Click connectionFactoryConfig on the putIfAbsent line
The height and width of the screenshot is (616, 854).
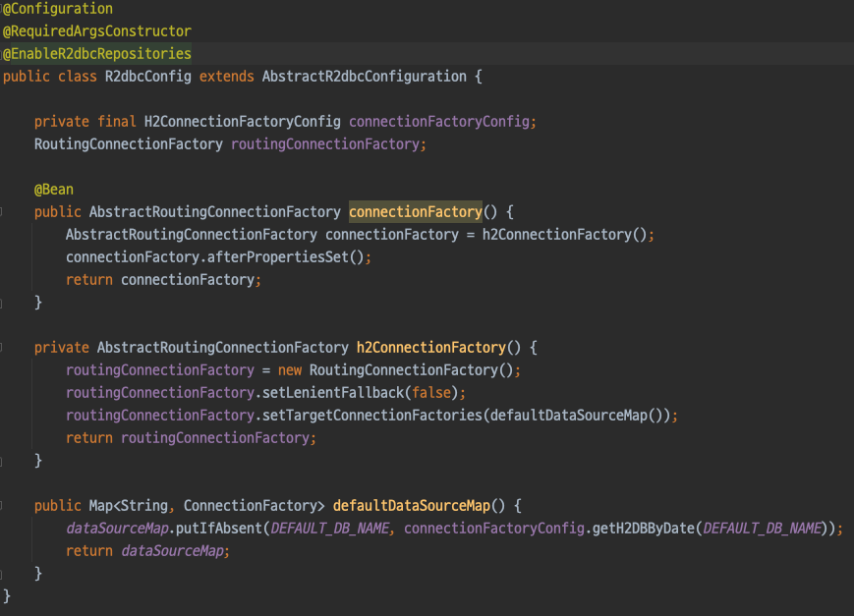[494, 529]
